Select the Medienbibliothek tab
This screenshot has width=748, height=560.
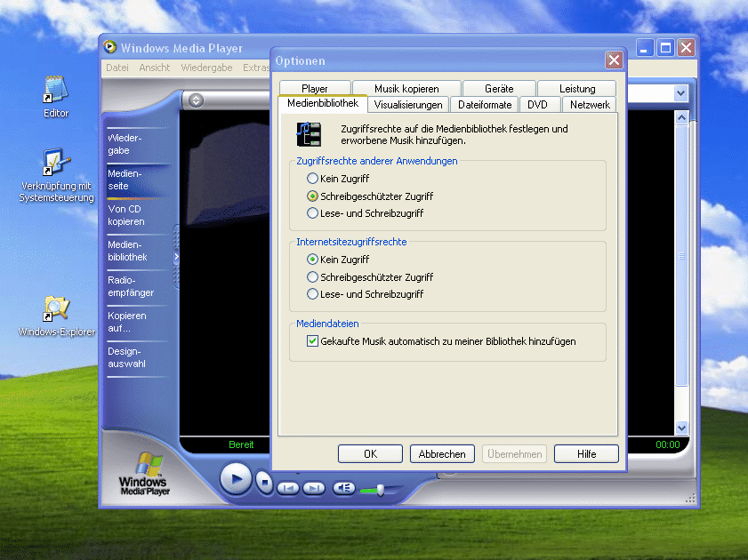tap(323, 103)
